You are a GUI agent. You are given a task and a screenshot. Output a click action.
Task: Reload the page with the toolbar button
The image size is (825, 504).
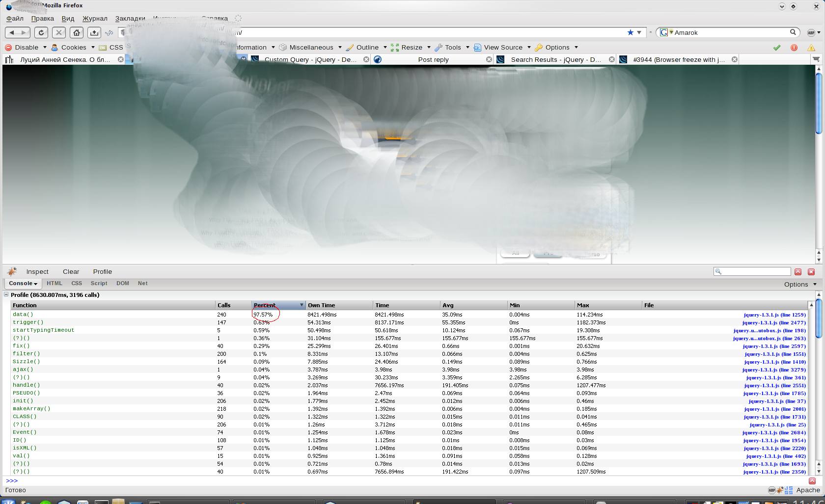(x=41, y=32)
